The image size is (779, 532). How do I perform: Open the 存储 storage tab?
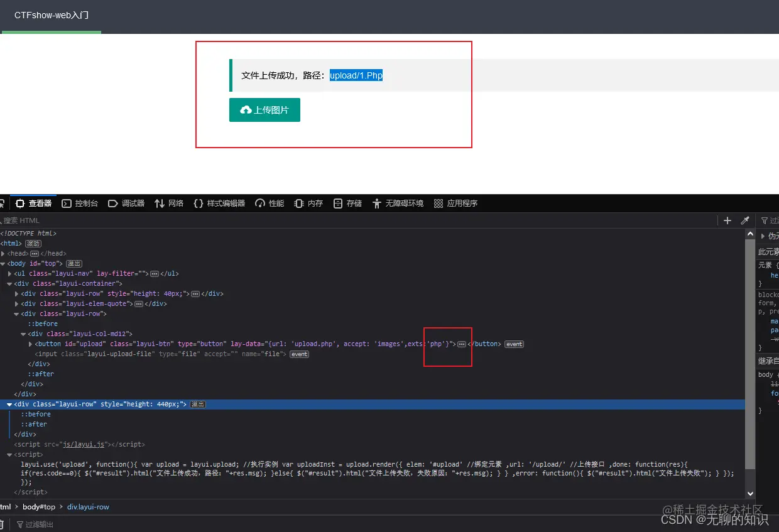click(347, 204)
